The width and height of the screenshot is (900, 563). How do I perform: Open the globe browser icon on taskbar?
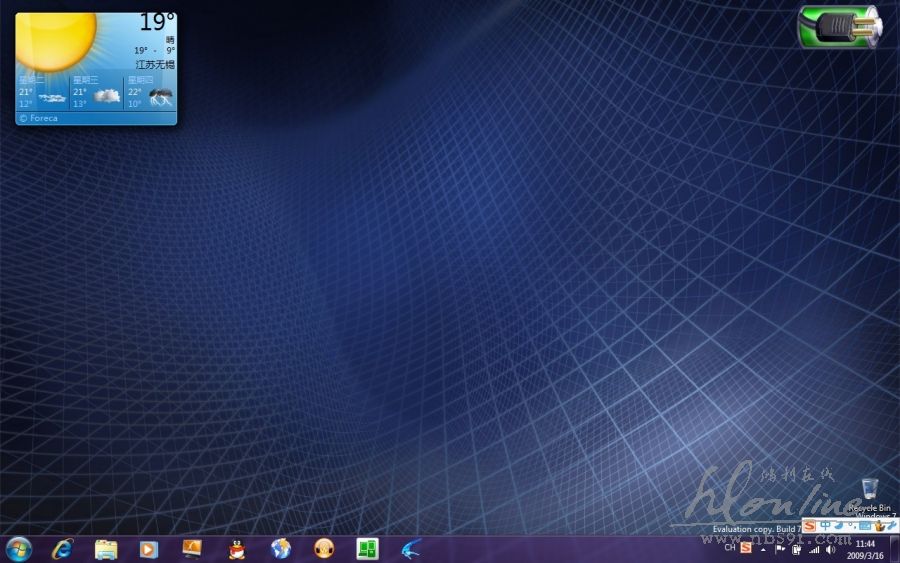281,548
